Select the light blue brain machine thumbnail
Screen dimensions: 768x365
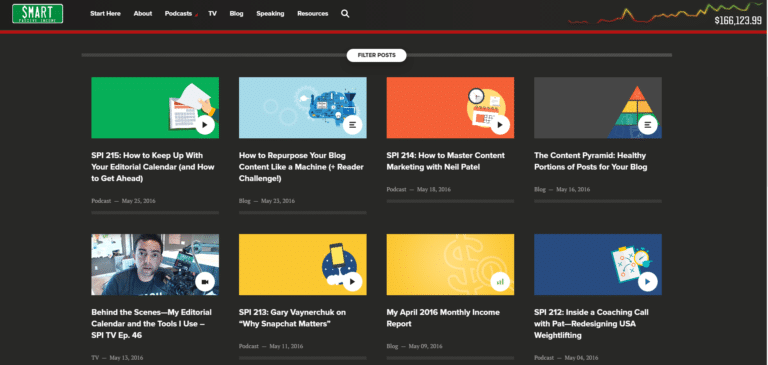point(303,108)
